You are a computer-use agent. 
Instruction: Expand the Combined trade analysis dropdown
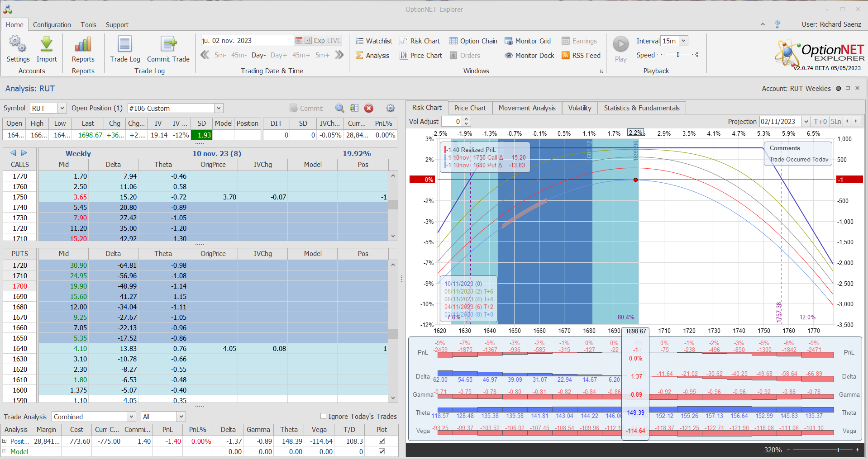click(131, 417)
